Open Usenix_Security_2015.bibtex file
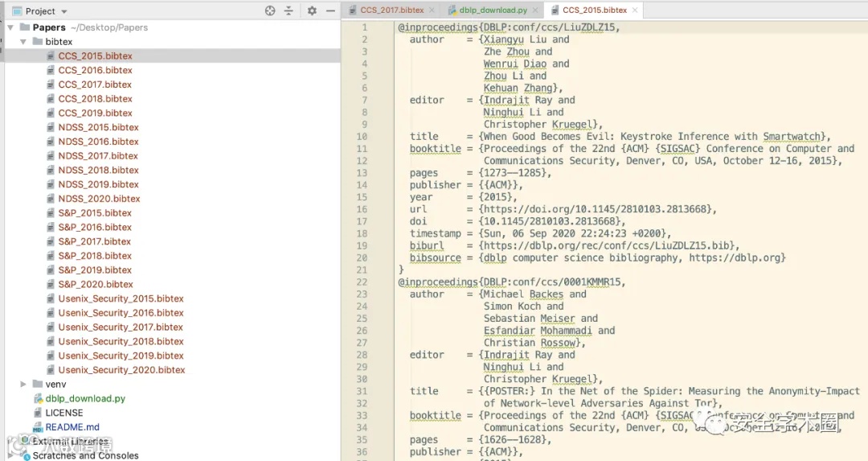Viewport: 868px width, 461px height. point(121,298)
